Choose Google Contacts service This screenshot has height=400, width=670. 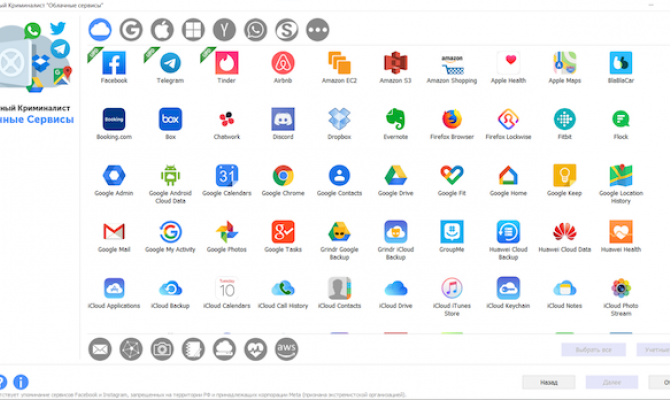(339, 176)
